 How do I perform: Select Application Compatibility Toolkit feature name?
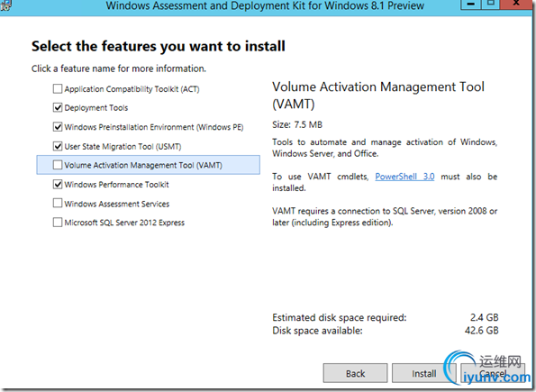132,89
